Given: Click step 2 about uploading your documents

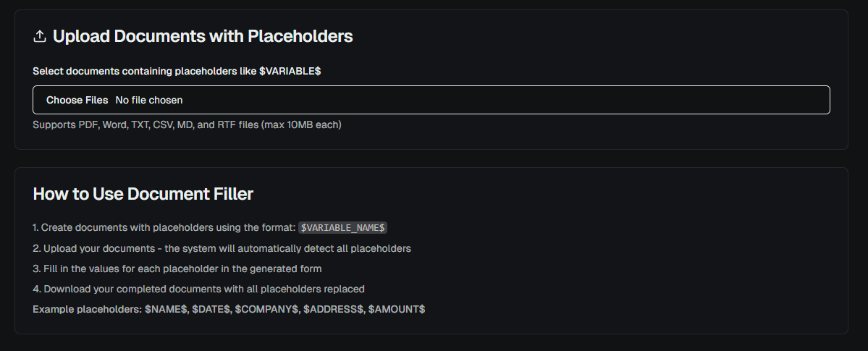Looking at the screenshot, I should click(222, 248).
